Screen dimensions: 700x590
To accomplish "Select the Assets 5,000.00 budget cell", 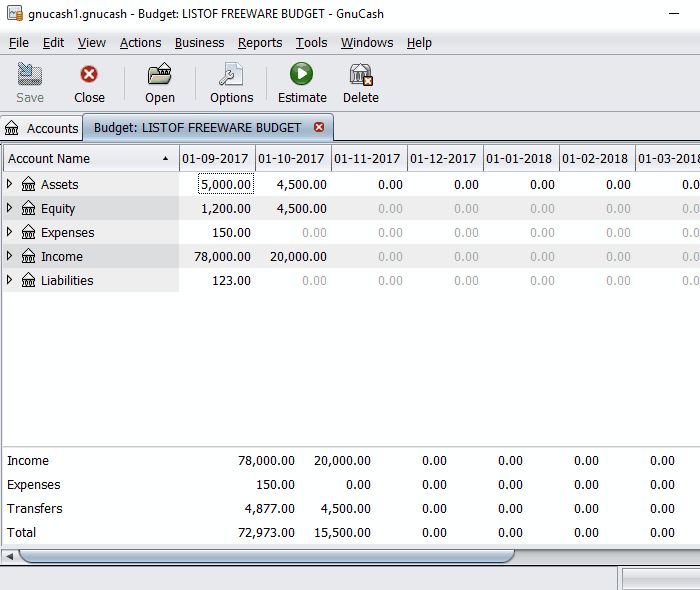I will pos(225,184).
